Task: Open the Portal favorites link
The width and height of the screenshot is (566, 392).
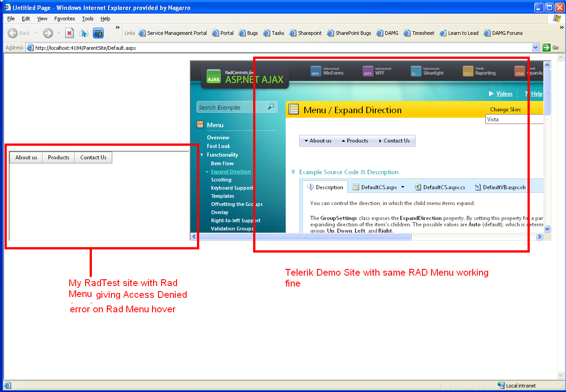Action: click(x=223, y=33)
